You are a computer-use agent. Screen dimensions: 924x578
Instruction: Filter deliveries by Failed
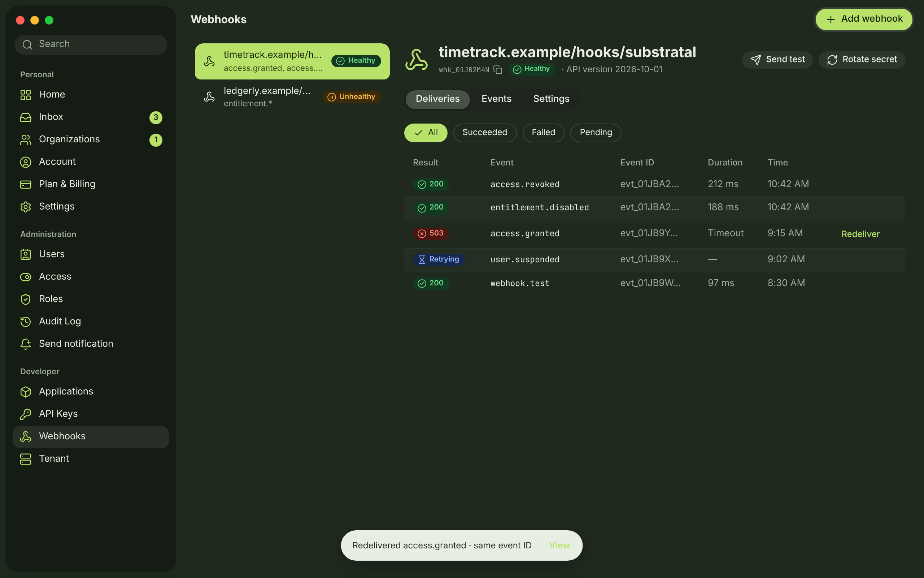[x=543, y=133]
